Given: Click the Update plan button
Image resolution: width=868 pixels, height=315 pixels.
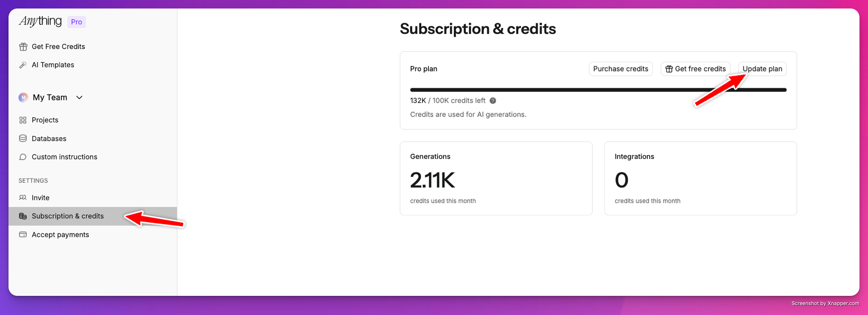Looking at the screenshot, I should tap(762, 69).
